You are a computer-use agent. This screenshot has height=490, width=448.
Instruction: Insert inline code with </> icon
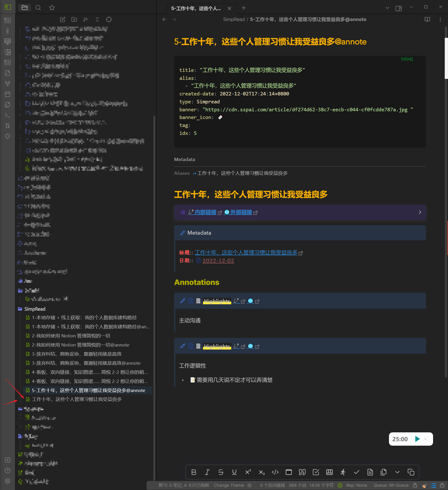coord(275,472)
